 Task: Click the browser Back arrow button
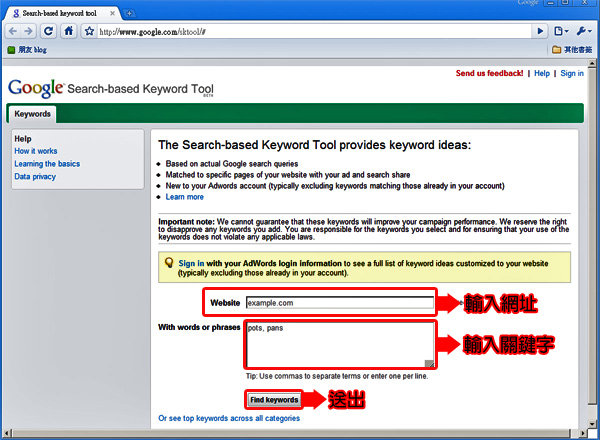point(13,31)
